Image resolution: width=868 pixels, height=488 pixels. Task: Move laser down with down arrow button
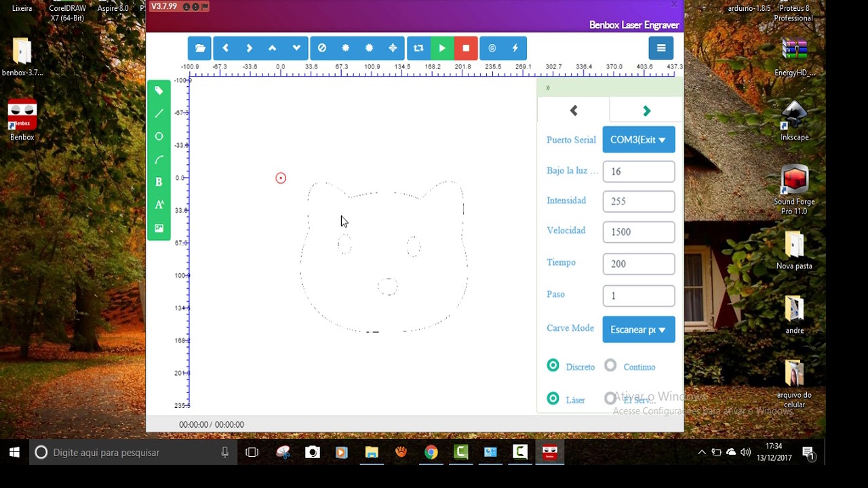click(296, 48)
